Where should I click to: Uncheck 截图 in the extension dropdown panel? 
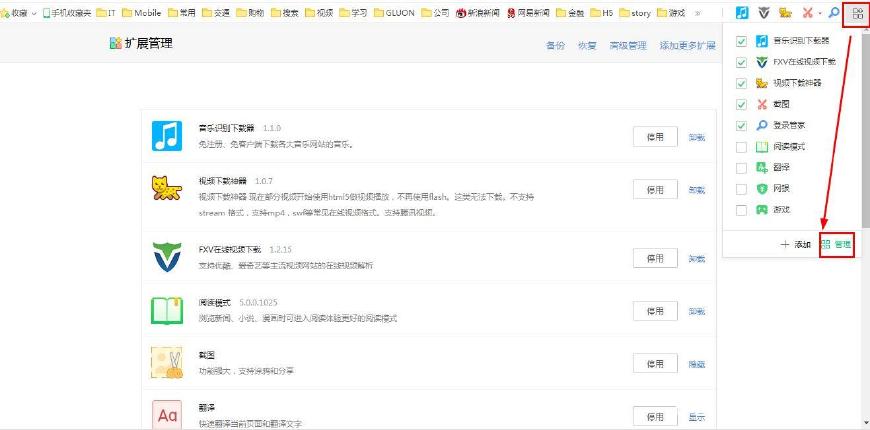[x=741, y=104]
